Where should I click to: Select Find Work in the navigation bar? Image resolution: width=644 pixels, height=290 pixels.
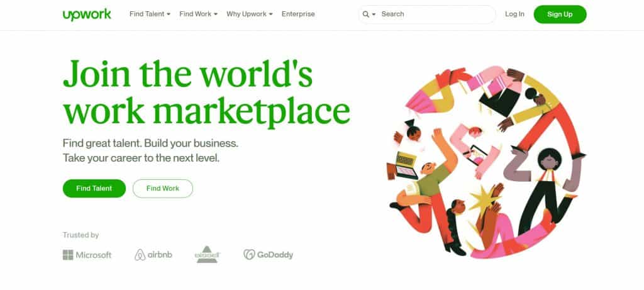pos(195,14)
